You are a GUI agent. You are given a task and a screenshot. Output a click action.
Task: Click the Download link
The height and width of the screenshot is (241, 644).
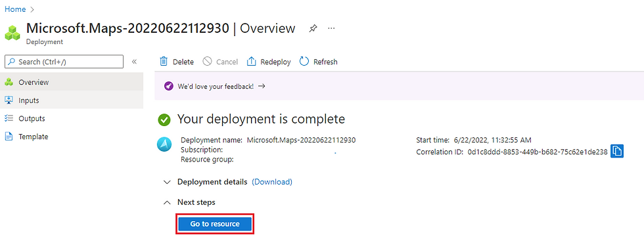tap(272, 182)
